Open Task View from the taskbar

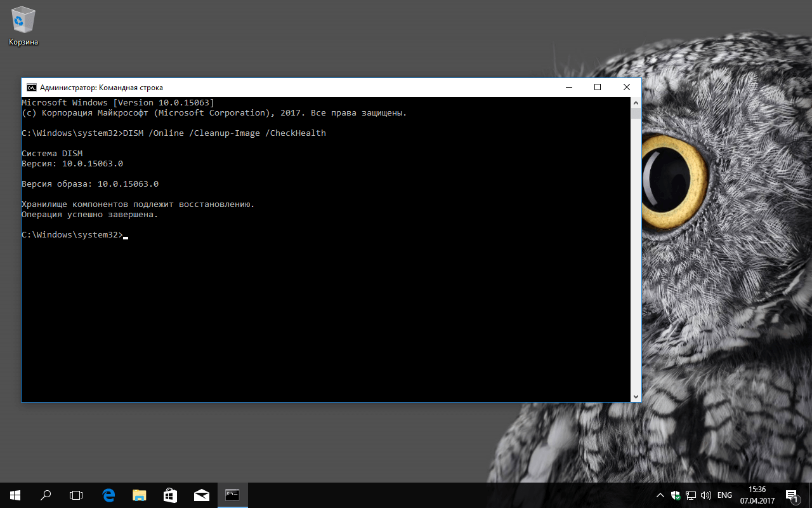(76, 495)
